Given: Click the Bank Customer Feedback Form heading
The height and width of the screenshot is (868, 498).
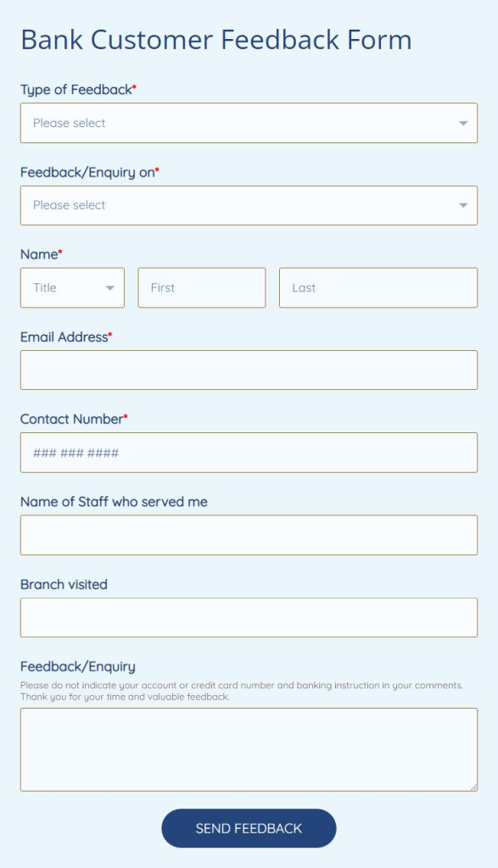Looking at the screenshot, I should tap(217, 39).
